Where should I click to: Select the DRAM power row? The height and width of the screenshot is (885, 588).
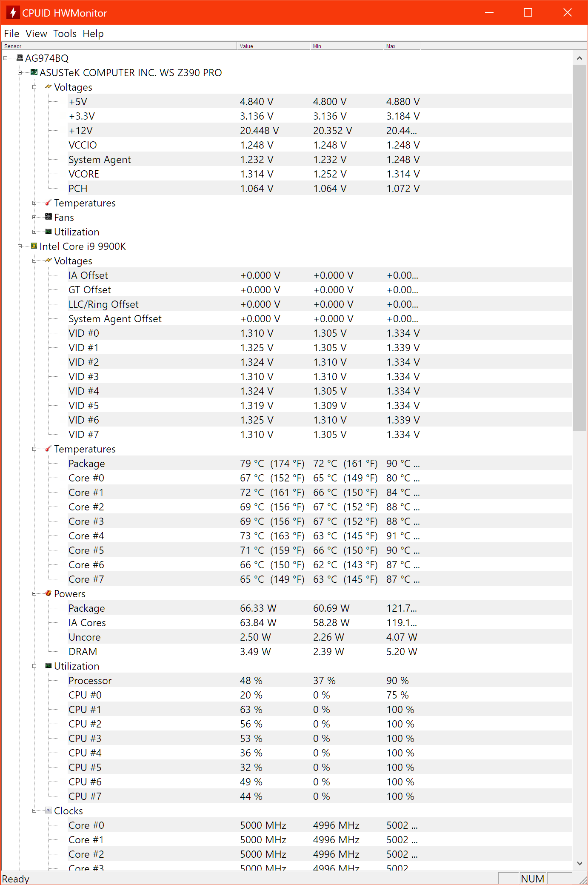(x=320, y=651)
